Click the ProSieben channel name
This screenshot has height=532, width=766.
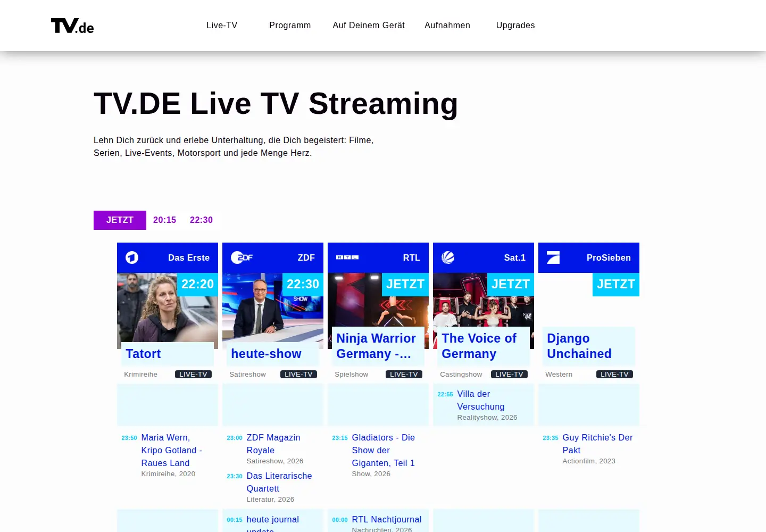pos(609,257)
